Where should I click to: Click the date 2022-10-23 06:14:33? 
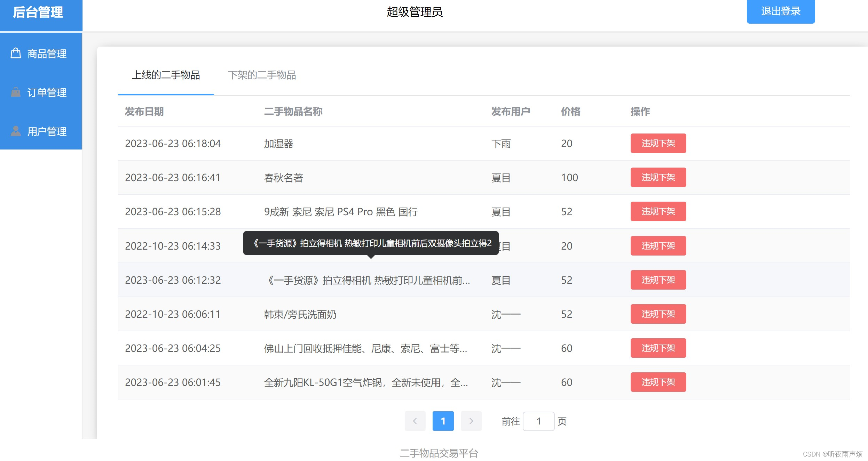(x=173, y=246)
